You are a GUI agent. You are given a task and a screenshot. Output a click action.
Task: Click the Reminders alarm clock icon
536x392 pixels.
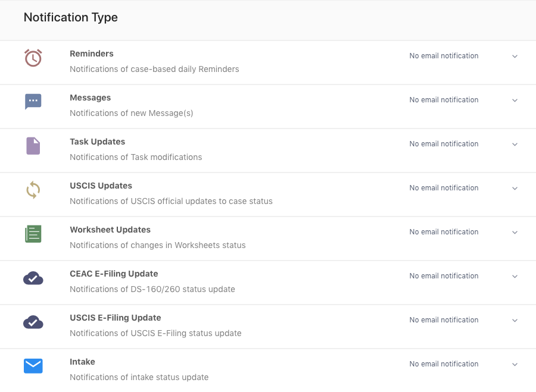(x=33, y=58)
